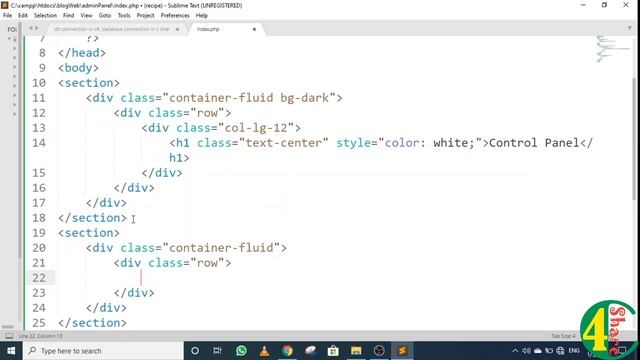Viewport: 640px width, 360px height.
Task: Open the Tab Size 4 selector
Action: click(563, 336)
